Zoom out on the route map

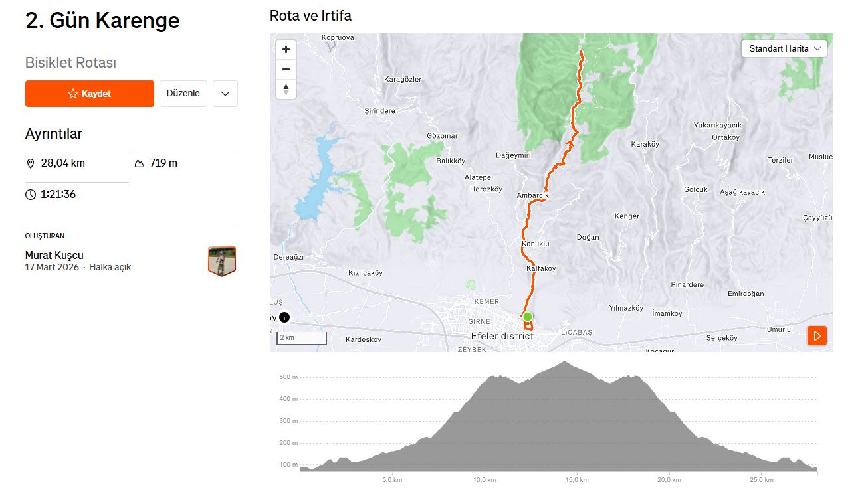pyautogui.click(x=286, y=69)
